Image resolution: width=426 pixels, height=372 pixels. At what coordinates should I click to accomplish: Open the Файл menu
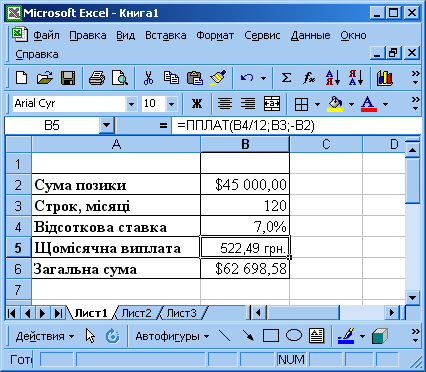tap(46, 35)
